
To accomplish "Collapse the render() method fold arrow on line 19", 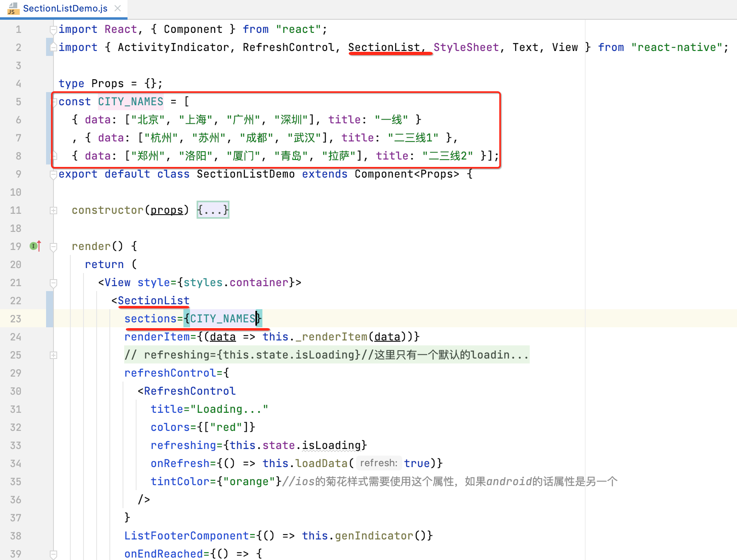I will click(53, 246).
